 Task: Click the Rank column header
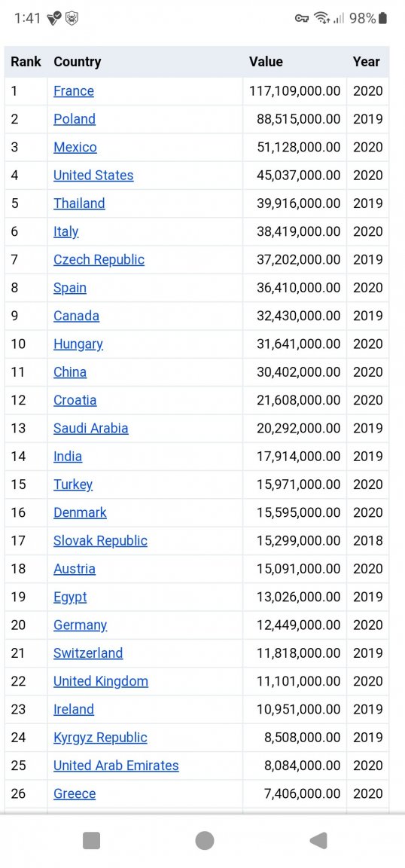click(x=26, y=62)
